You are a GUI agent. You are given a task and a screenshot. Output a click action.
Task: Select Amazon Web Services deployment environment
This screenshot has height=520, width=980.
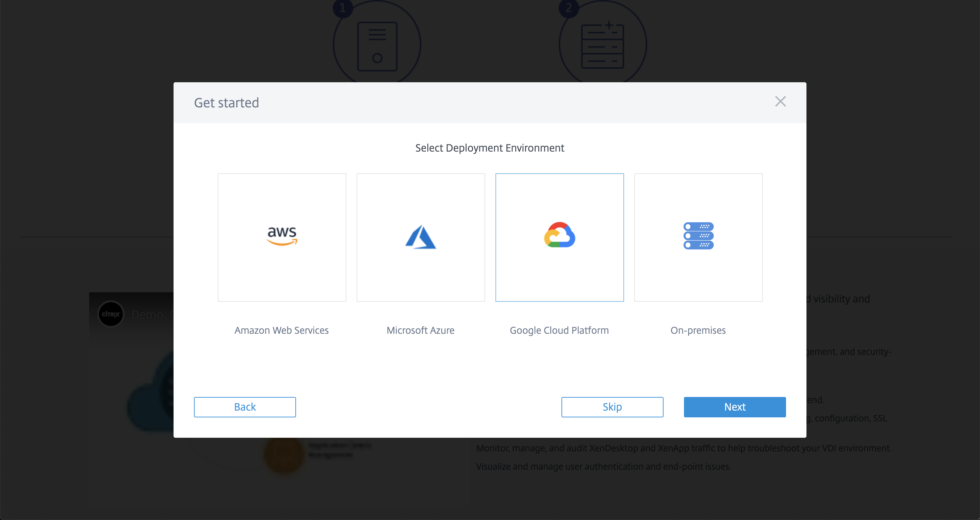(281, 237)
